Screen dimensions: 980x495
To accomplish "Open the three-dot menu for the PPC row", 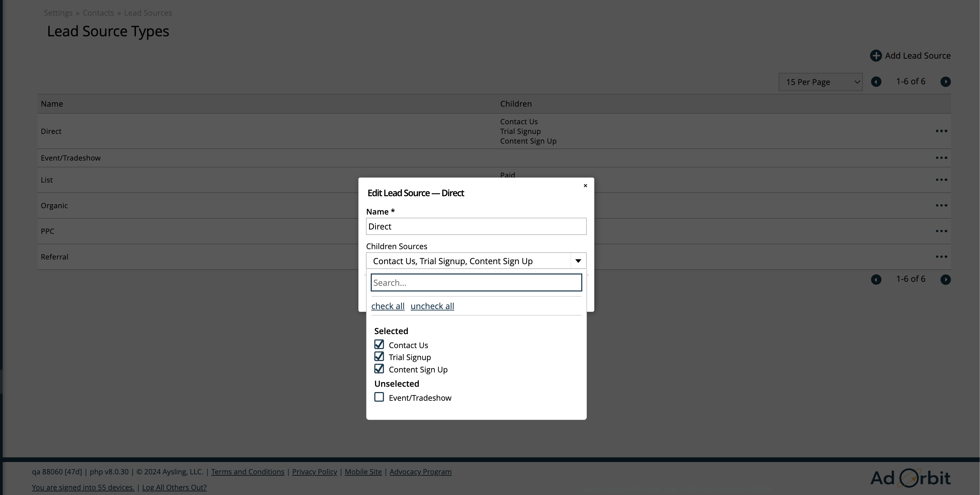I will [x=941, y=231].
